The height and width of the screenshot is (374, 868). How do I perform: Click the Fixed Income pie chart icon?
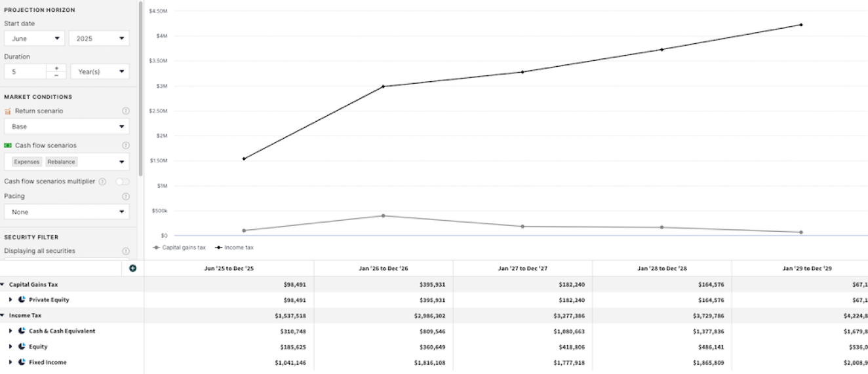[x=22, y=362]
